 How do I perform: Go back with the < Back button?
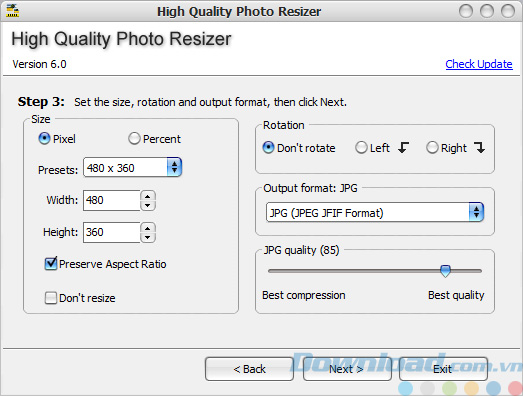[249, 369]
